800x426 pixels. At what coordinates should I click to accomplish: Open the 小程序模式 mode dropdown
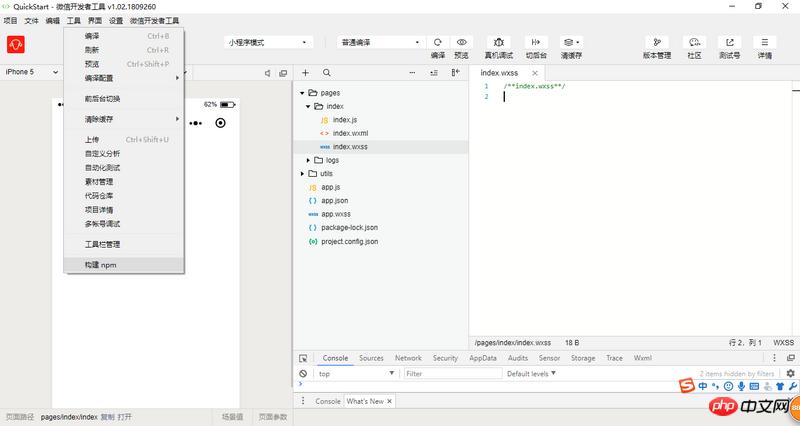[x=269, y=43]
